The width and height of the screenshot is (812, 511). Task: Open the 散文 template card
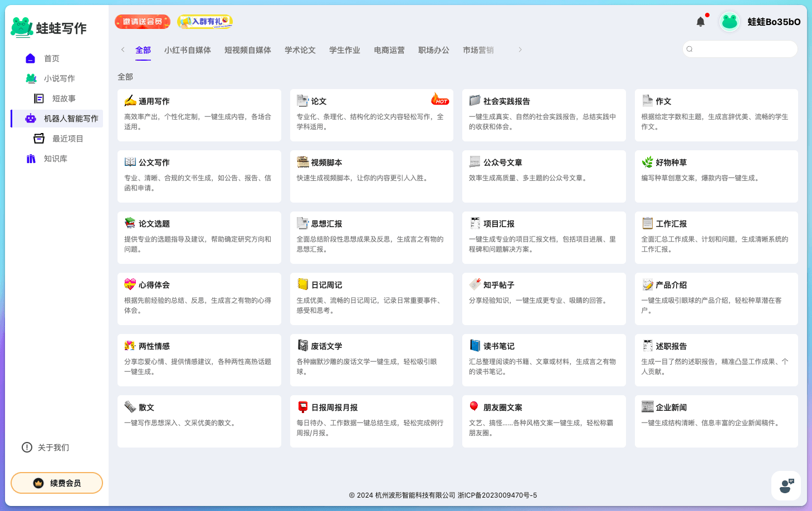point(199,421)
